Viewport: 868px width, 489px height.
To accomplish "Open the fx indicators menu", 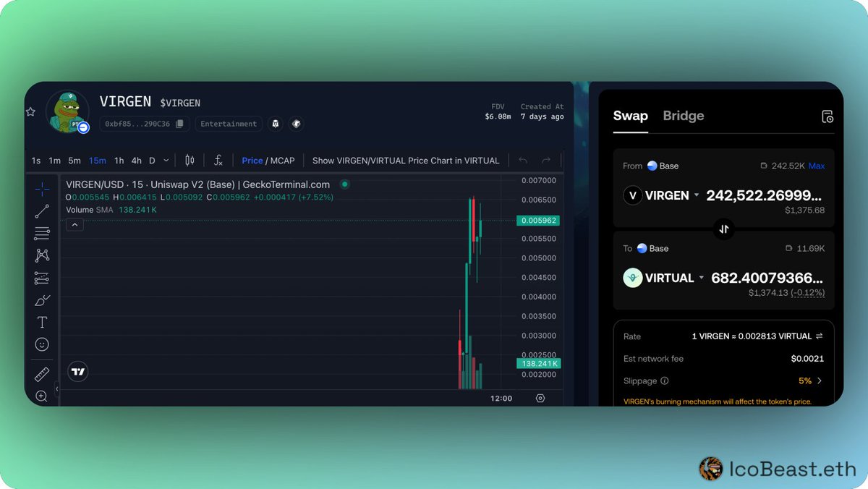I will (218, 161).
